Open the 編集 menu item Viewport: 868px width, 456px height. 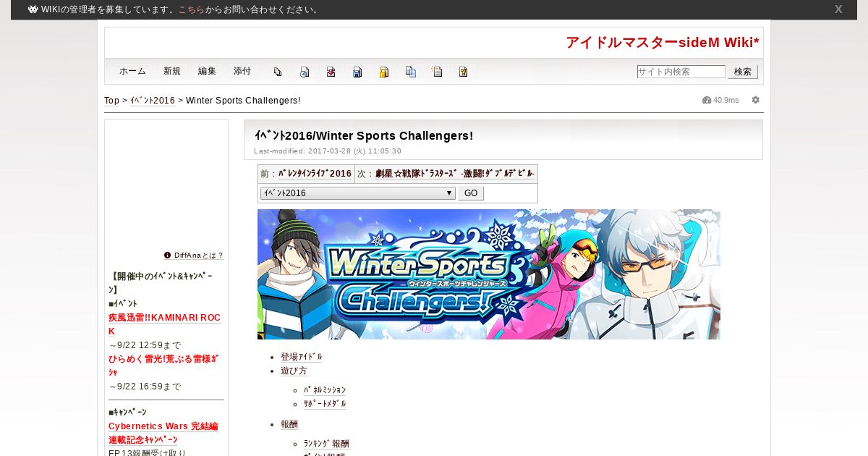click(207, 71)
